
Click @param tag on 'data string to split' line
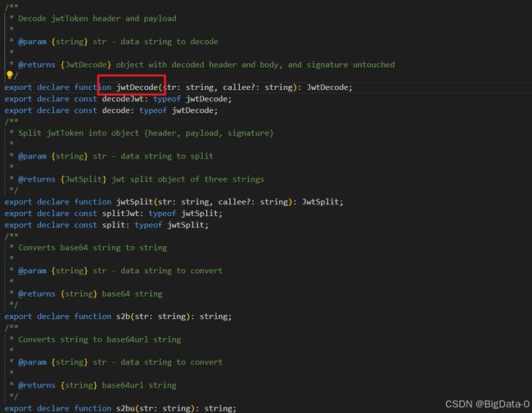tap(32, 156)
